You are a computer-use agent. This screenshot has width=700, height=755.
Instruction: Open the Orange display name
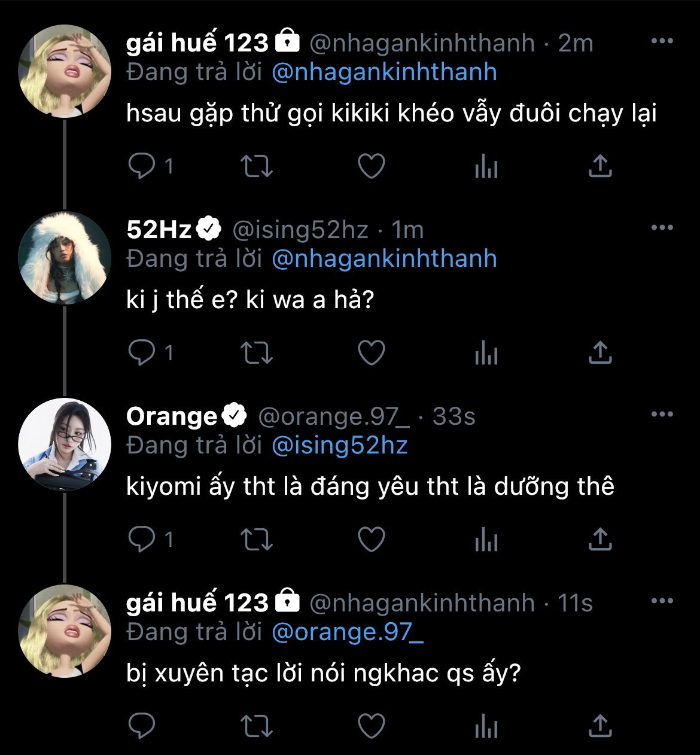pyautogui.click(x=172, y=416)
